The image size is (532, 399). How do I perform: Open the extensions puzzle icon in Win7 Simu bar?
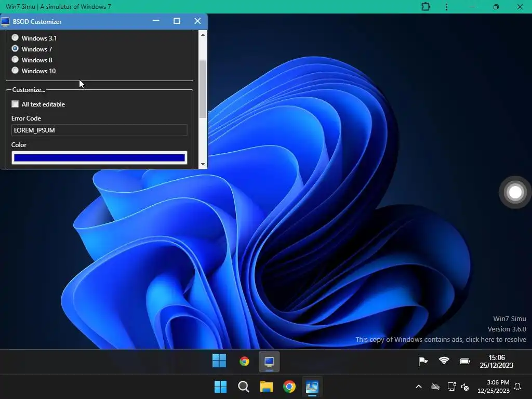click(x=425, y=7)
